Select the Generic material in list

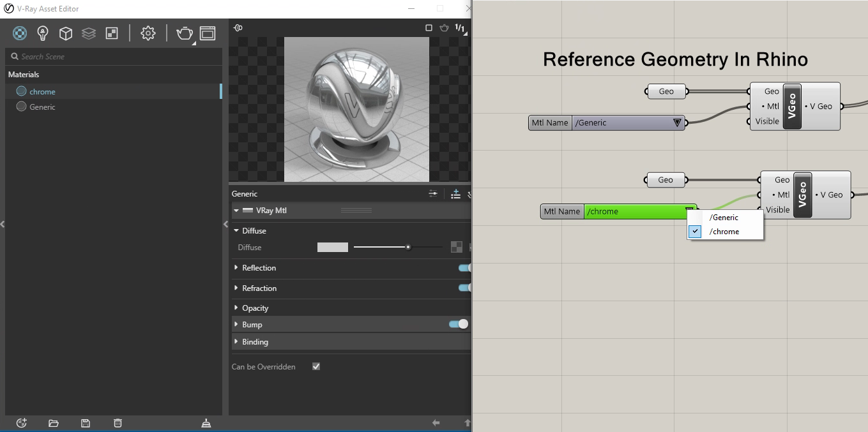tap(113, 107)
